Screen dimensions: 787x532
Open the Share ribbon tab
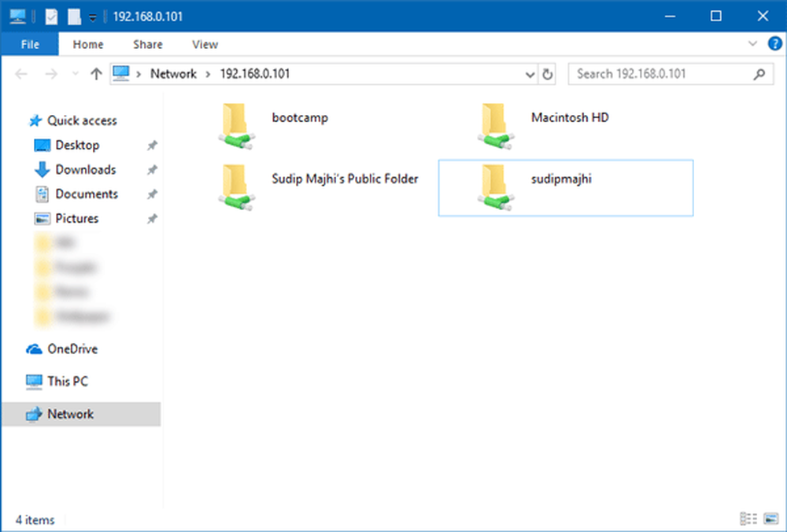tap(148, 45)
